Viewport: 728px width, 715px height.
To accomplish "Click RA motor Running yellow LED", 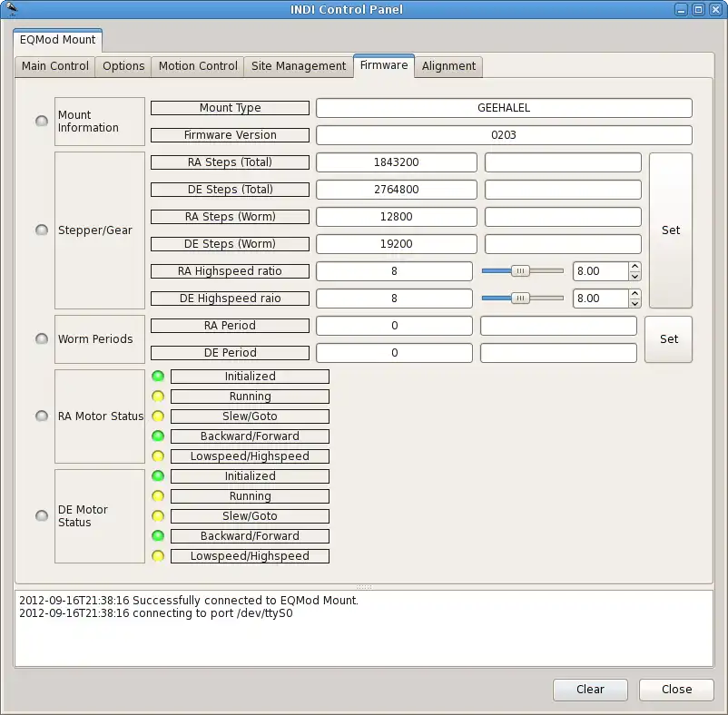I will point(158,397).
